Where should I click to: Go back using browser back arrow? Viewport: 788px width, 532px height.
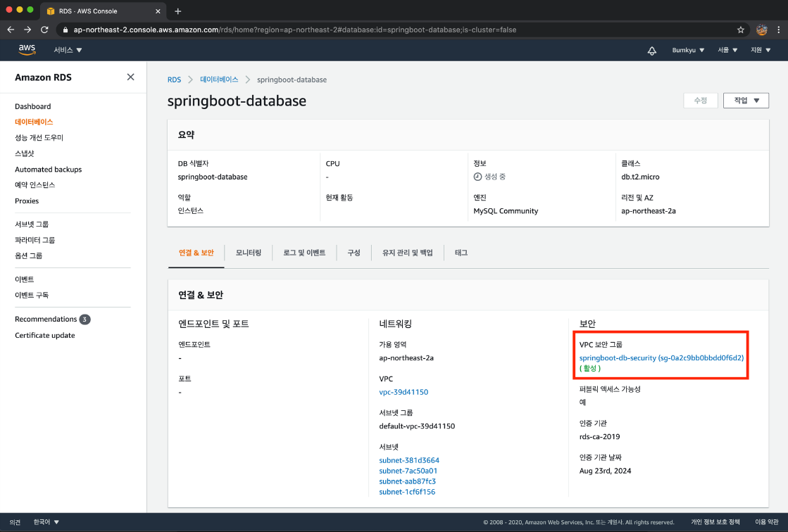point(11,30)
